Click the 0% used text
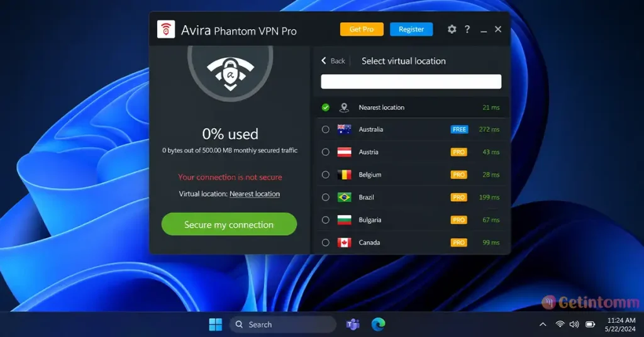The image size is (644, 337). click(x=230, y=134)
